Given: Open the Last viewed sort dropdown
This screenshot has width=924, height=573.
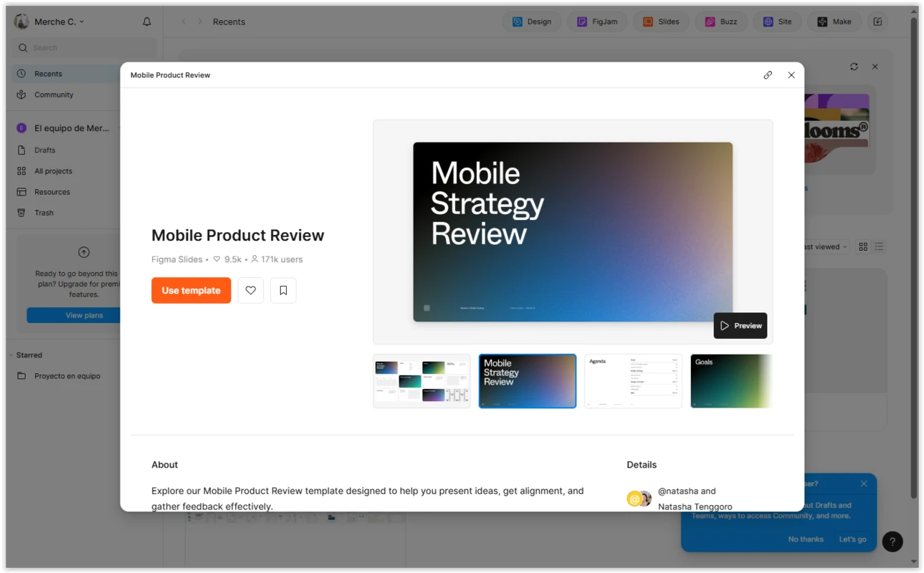Looking at the screenshot, I should point(824,246).
